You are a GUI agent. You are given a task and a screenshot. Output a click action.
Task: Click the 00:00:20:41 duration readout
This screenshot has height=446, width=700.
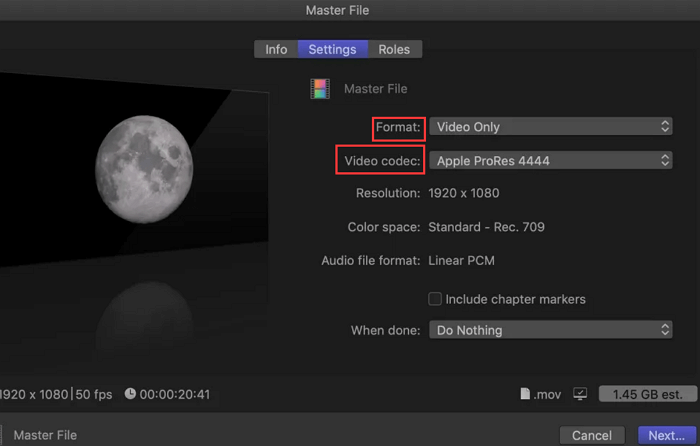tap(176, 394)
